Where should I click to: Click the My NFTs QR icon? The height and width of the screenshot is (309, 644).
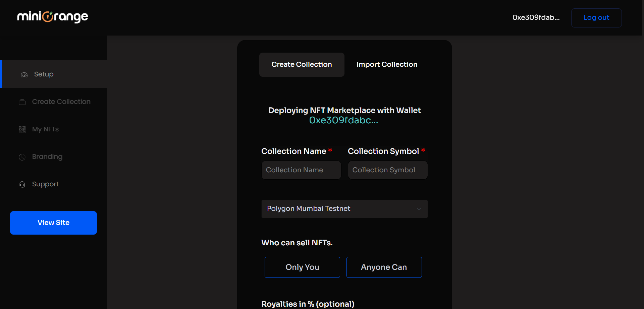pyautogui.click(x=22, y=130)
